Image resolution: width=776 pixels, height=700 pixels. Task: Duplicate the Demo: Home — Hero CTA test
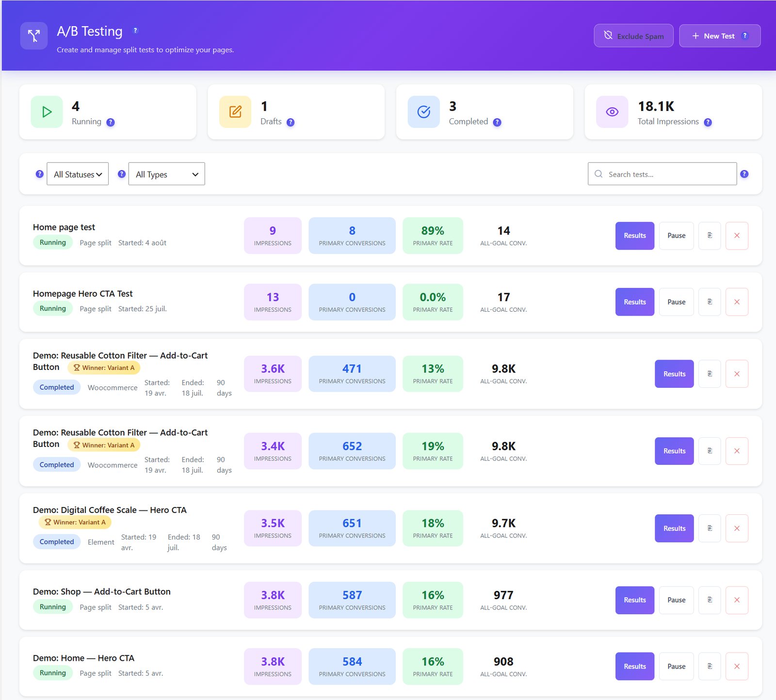click(x=710, y=667)
